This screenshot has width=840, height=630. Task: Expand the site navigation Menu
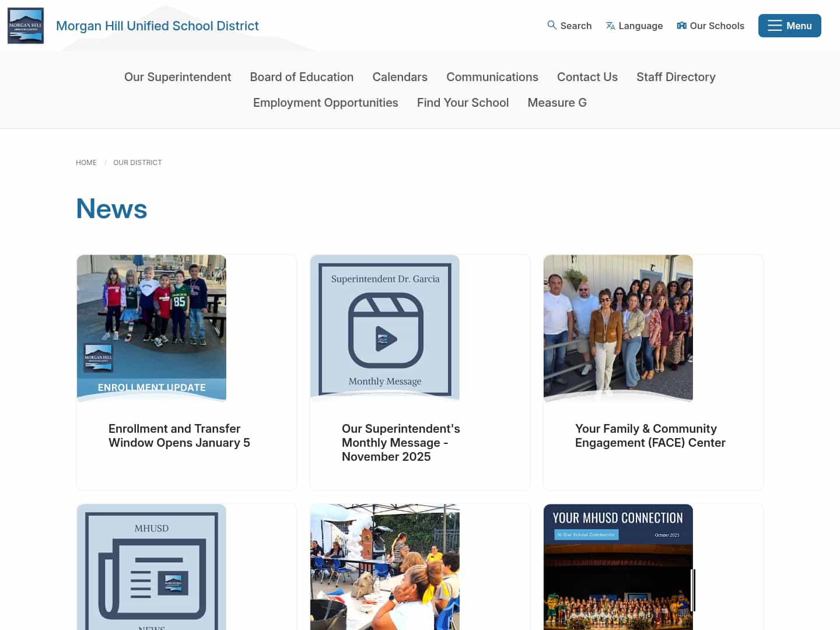click(789, 26)
